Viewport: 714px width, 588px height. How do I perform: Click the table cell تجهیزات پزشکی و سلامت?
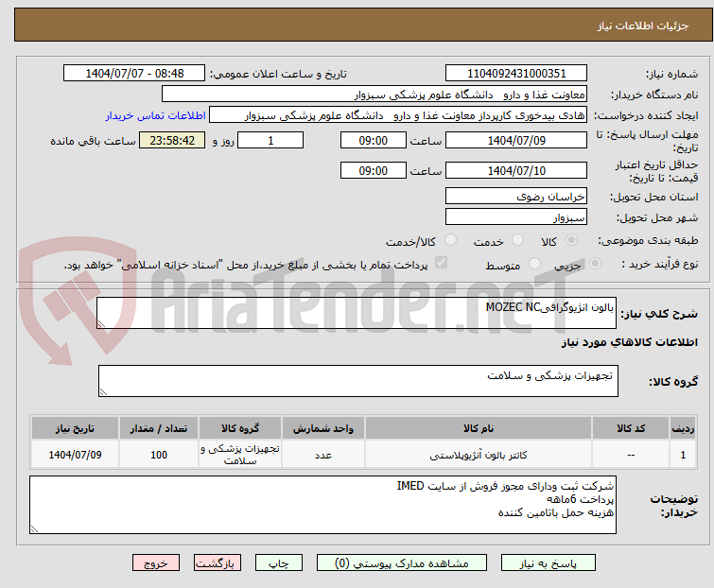(x=240, y=455)
